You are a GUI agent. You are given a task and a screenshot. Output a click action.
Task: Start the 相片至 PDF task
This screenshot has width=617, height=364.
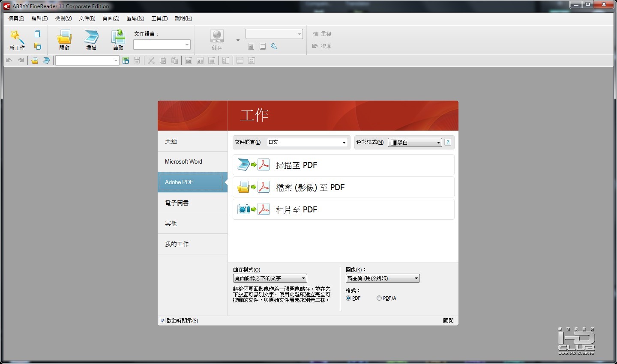pos(343,209)
